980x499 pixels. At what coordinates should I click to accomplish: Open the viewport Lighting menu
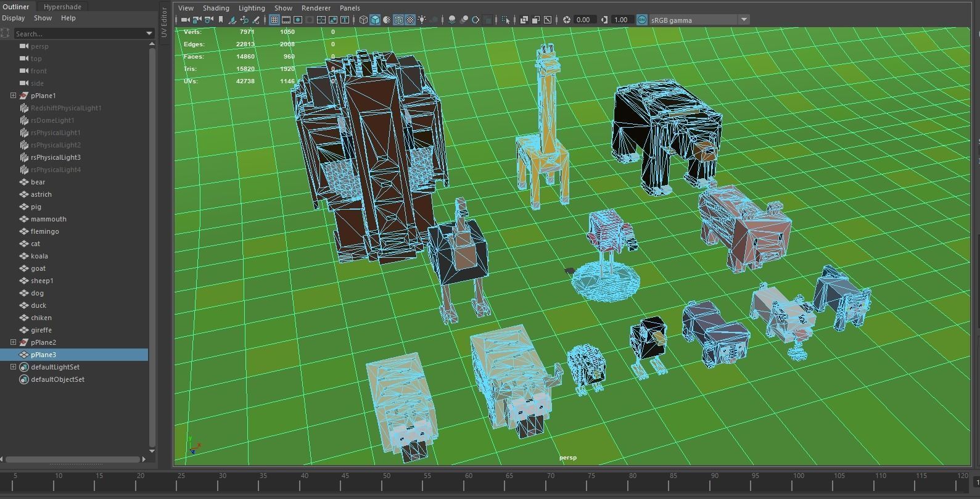point(252,8)
